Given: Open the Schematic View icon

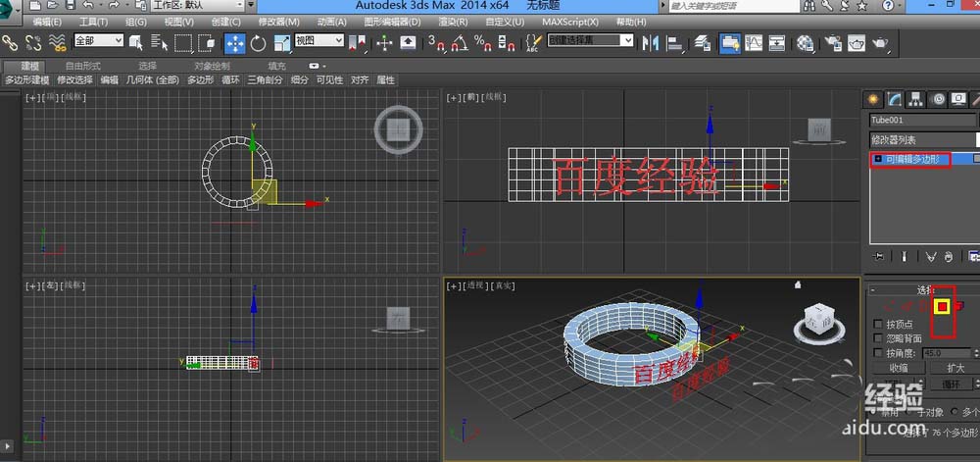Looking at the screenshot, I should tap(776, 42).
